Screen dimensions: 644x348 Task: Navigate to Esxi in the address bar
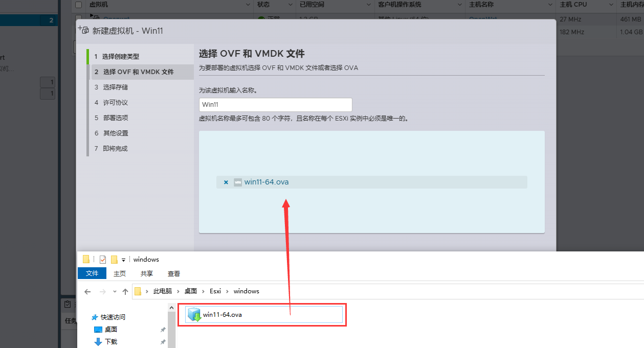(x=215, y=291)
